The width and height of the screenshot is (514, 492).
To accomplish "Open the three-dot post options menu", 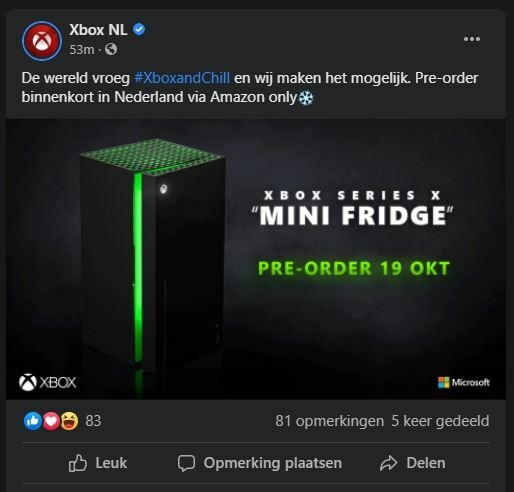I will (472, 39).
